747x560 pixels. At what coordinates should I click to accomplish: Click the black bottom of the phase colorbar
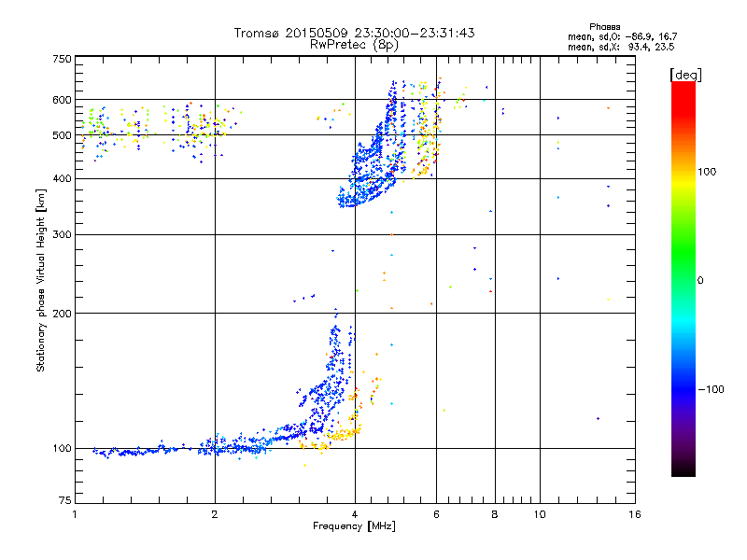click(684, 469)
